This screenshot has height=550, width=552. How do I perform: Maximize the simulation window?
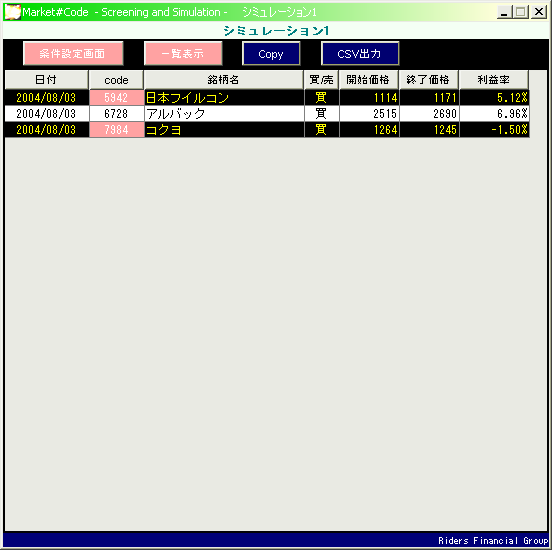pyautogui.click(x=521, y=12)
